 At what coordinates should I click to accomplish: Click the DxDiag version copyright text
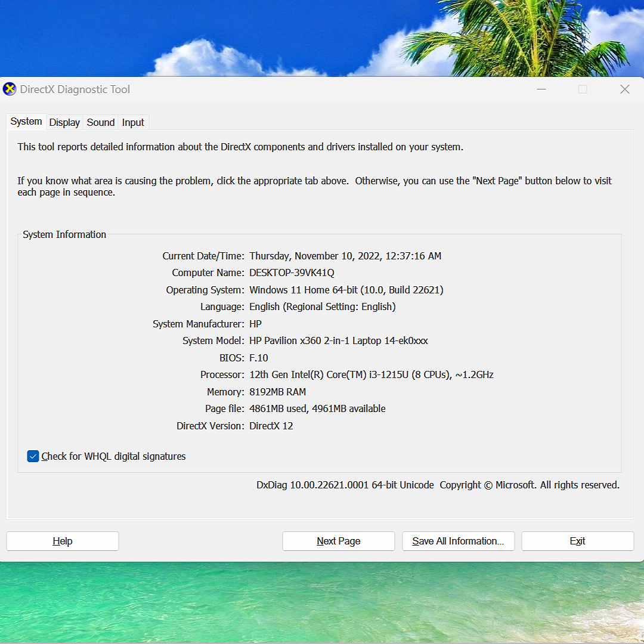point(438,485)
